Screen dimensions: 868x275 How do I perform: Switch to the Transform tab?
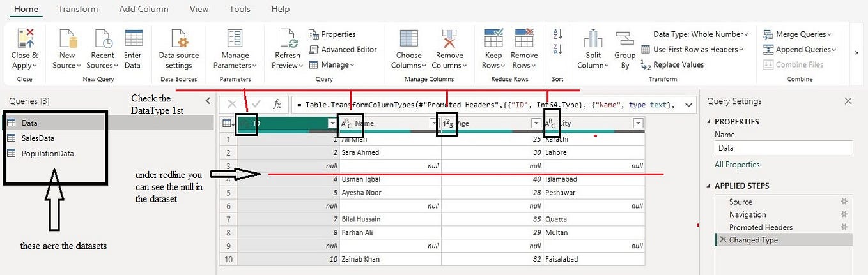[x=78, y=9]
